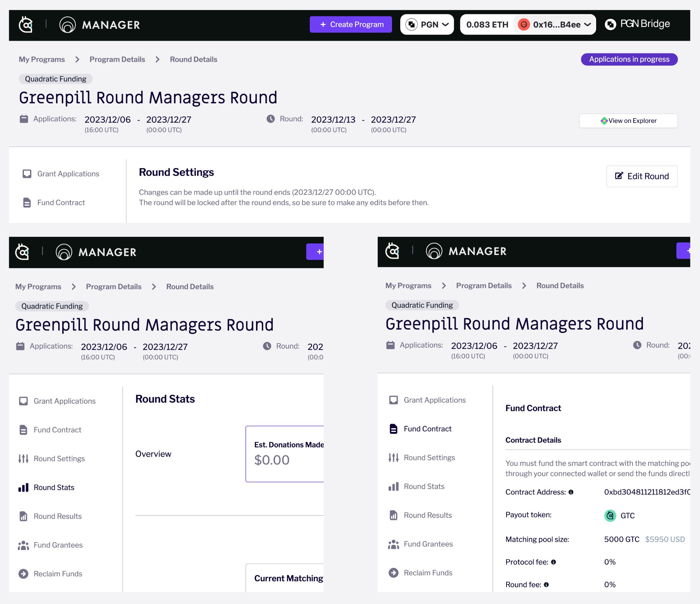Open Grant Applications tab in Round Settings panel
This screenshot has height=604, width=700.
[61, 174]
